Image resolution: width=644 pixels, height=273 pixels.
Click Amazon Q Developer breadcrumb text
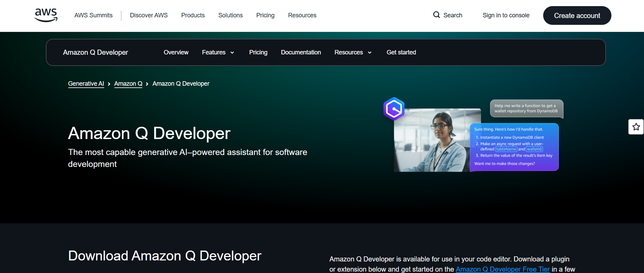point(181,84)
